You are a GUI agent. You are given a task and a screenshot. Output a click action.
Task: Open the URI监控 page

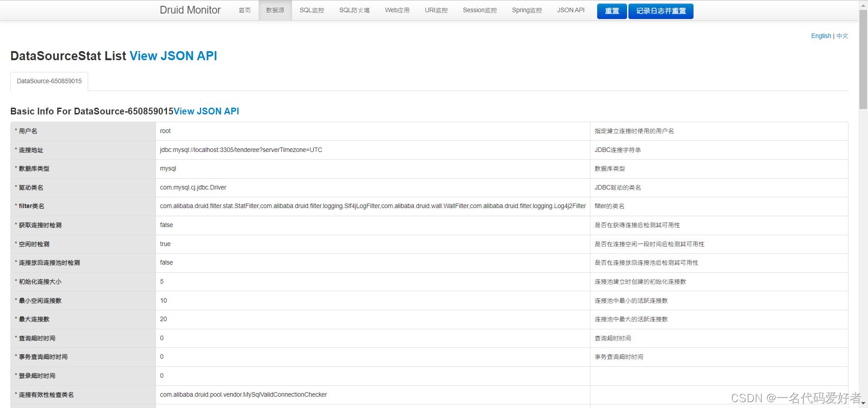pyautogui.click(x=436, y=10)
